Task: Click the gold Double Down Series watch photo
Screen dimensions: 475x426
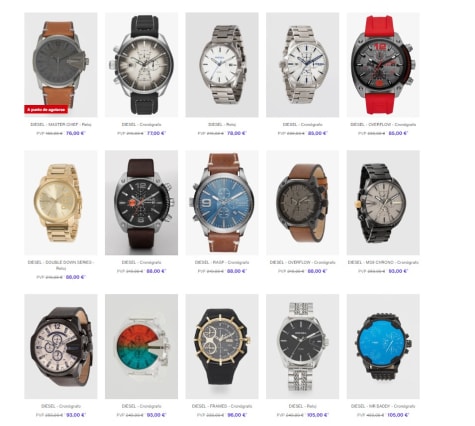Action: pos(61,203)
